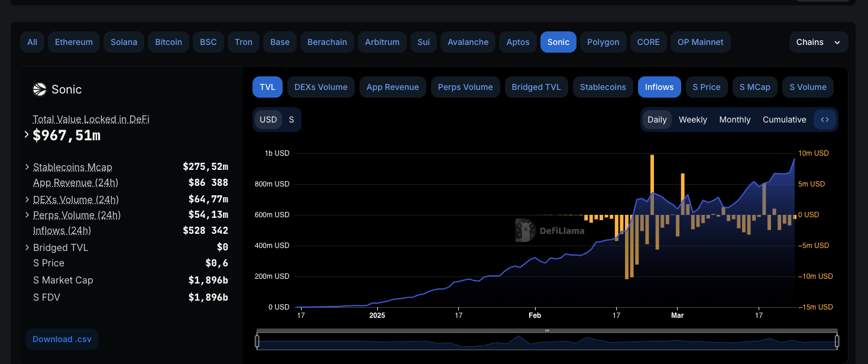This screenshot has width=868, height=364.
Task: Select Cumulative chart view
Action: point(784,120)
